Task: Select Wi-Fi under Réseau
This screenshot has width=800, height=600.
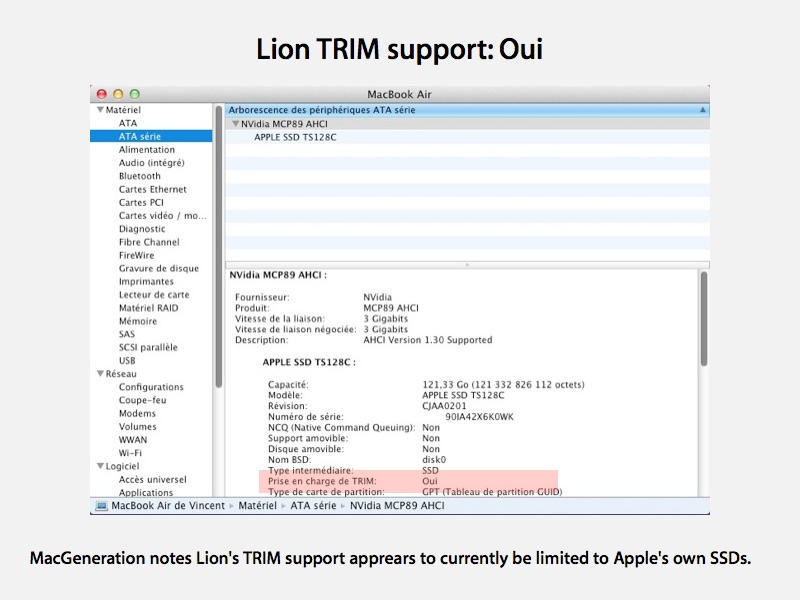Action: point(130,453)
